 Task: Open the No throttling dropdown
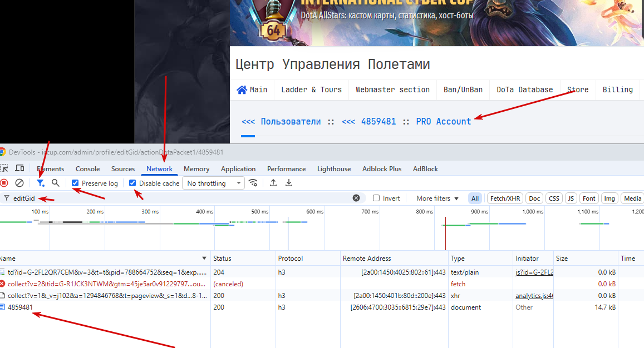[x=214, y=183]
